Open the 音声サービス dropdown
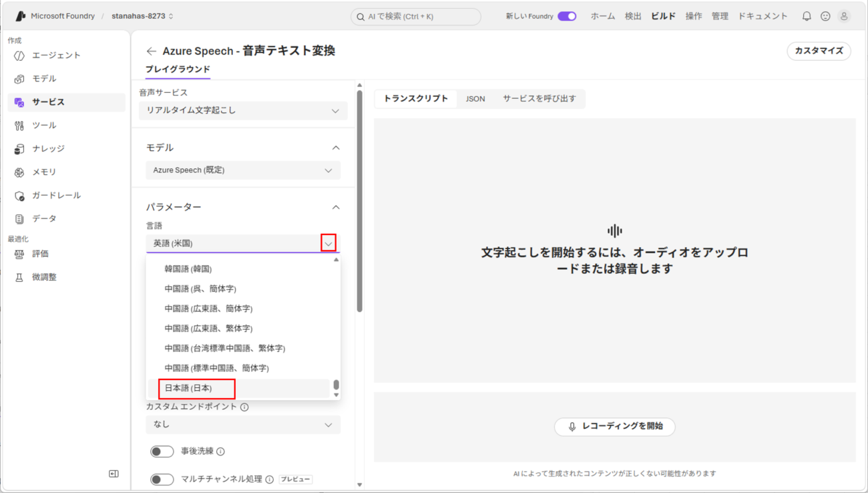 (x=243, y=111)
